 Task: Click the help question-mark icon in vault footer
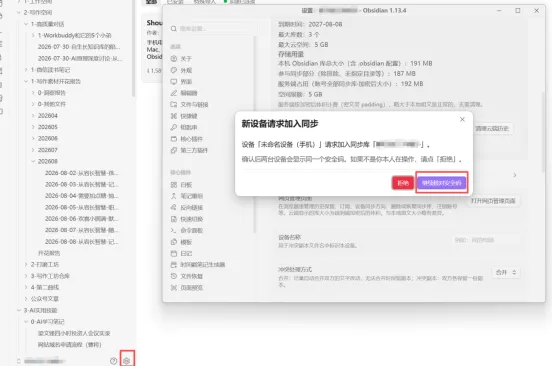click(113, 361)
